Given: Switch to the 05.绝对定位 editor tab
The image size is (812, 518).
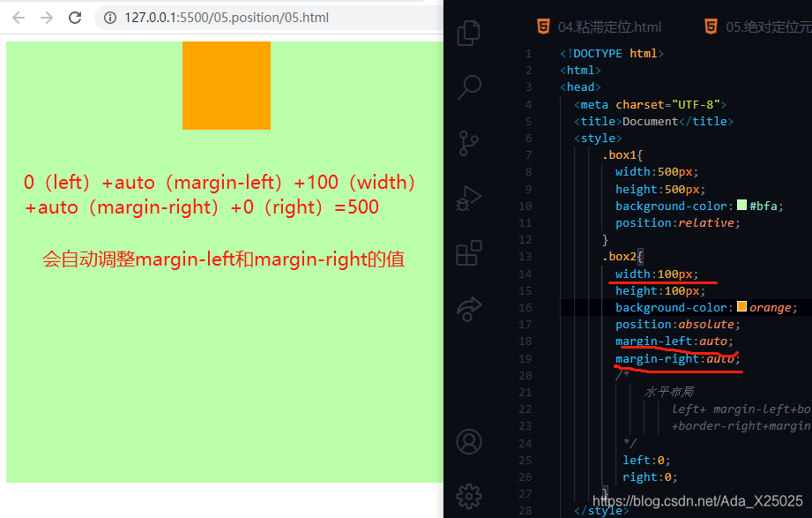Looking at the screenshot, I should click(x=757, y=27).
